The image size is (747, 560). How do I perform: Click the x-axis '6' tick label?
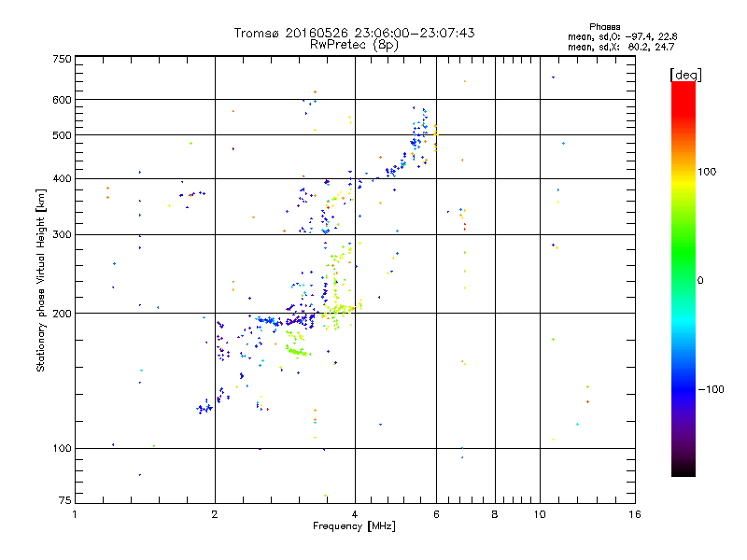click(436, 514)
